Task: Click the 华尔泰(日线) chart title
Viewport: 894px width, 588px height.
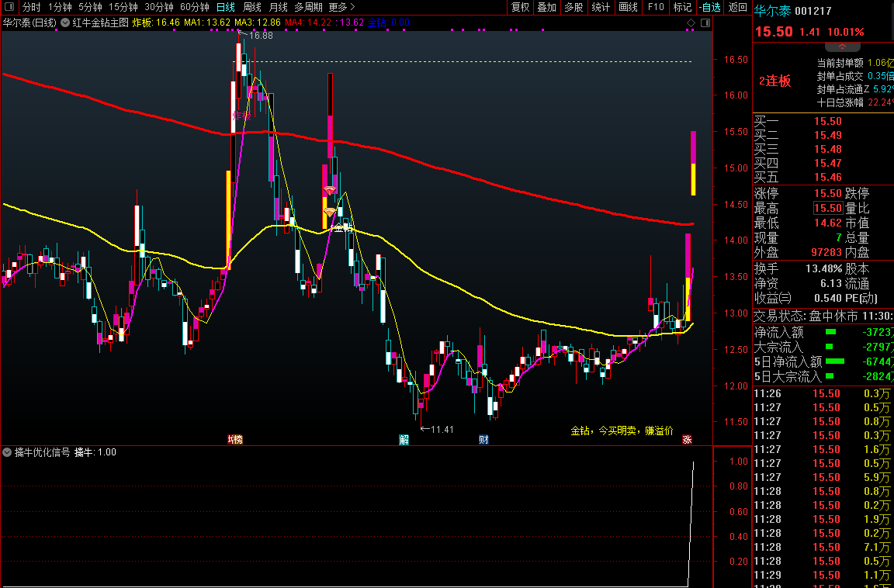Action: 29,22
